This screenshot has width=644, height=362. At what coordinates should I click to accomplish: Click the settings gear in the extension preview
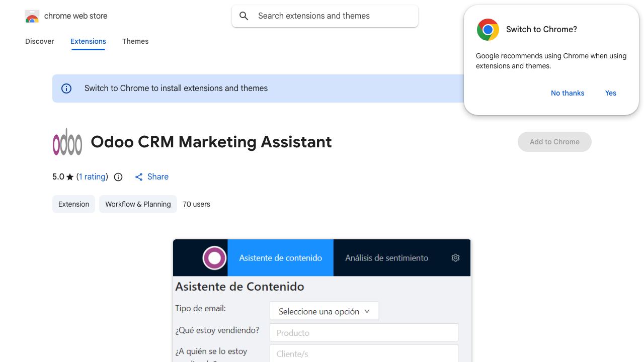455,258
